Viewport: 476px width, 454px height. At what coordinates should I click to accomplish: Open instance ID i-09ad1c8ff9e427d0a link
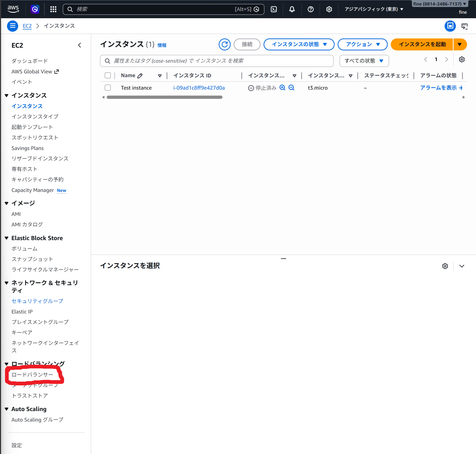[x=199, y=88]
